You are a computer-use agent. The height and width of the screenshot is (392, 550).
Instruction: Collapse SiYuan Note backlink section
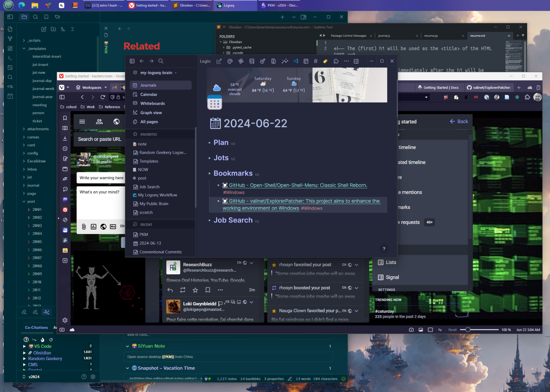point(127,346)
